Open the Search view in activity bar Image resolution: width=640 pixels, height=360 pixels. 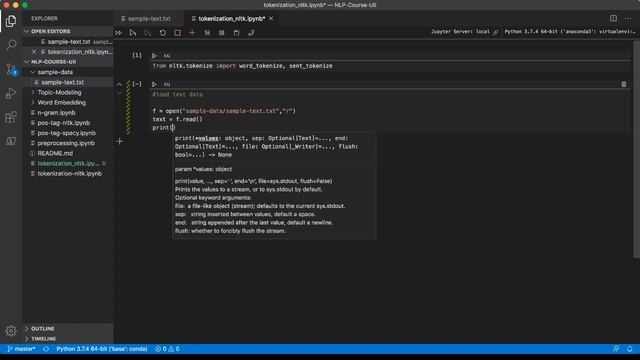tap(11, 44)
